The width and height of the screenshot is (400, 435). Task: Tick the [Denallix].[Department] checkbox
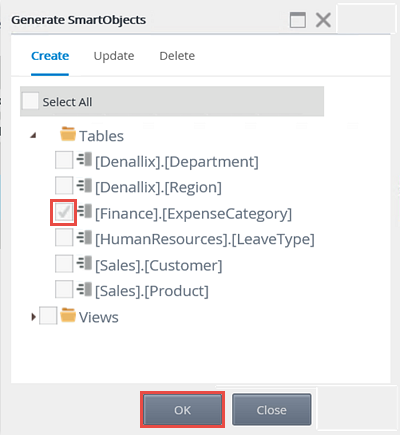(x=64, y=160)
